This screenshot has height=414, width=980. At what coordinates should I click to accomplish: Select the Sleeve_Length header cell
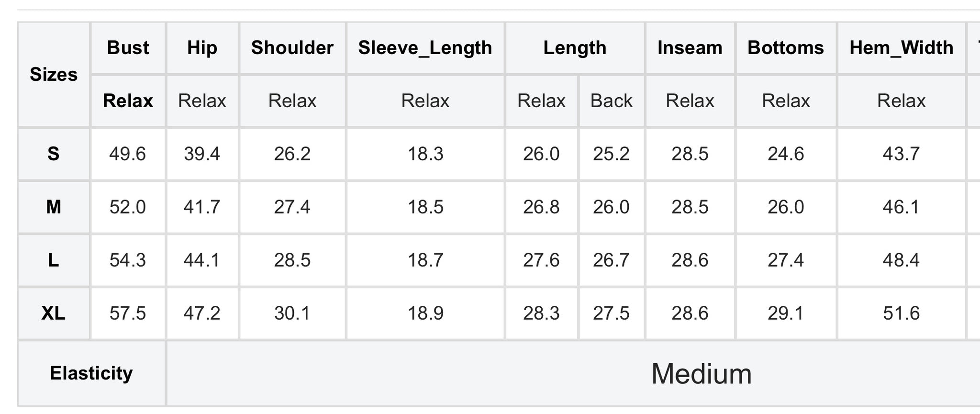pos(425,48)
